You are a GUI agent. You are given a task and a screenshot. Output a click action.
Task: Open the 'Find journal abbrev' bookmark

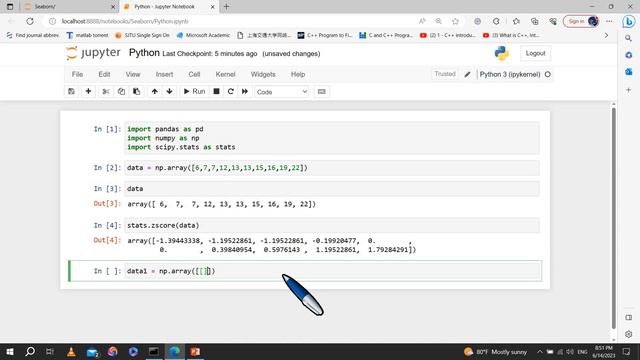pos(33,36)
